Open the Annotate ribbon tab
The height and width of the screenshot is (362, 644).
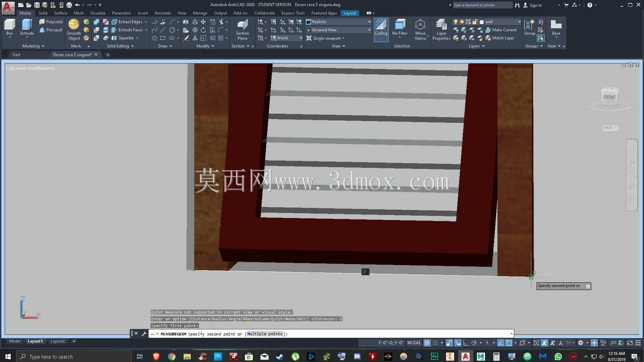163,13
